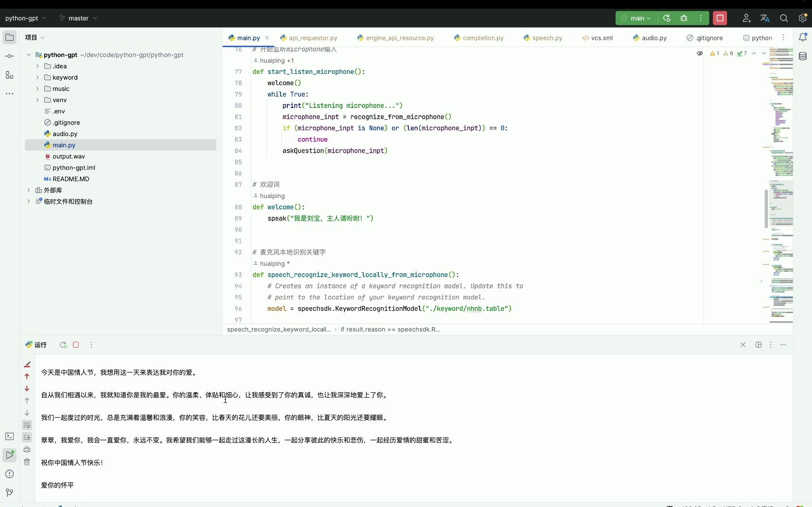Screen dimensions: 812x507
Task: Expand the 外部库 node
Action: (29, 190)
